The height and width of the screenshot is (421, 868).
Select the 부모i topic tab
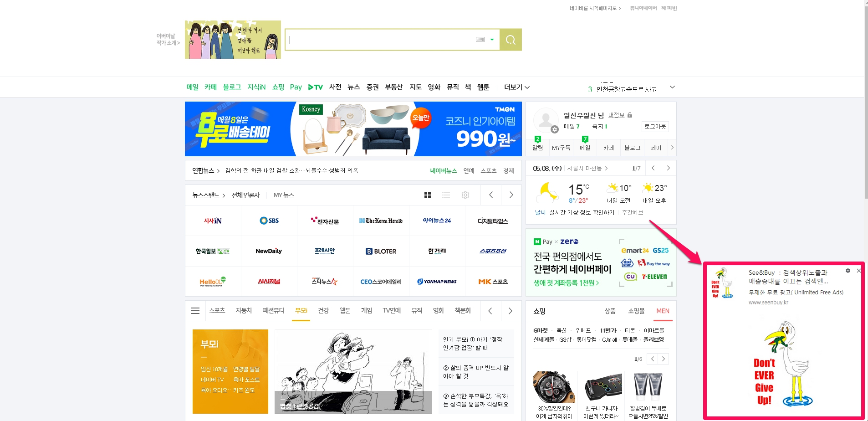301,311
